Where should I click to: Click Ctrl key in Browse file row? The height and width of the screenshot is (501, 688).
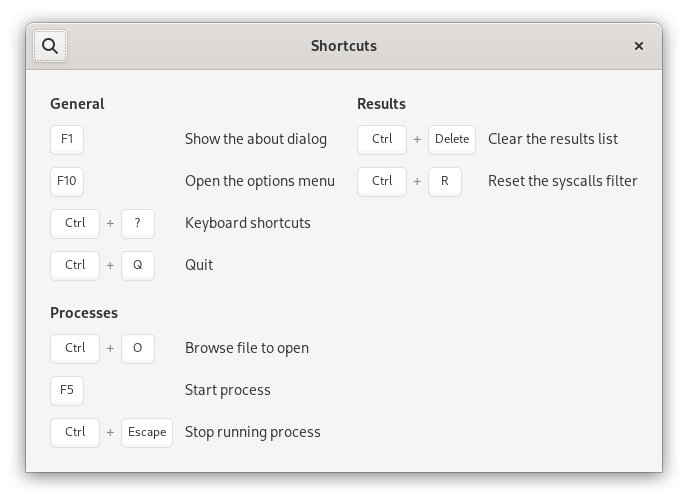click(x=75, y=348)
